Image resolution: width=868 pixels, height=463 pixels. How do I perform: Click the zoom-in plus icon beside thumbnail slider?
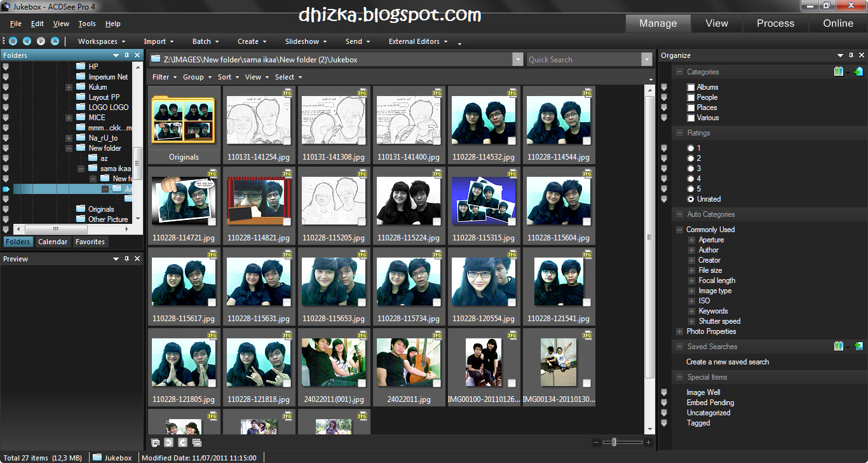click(x=648, y=442)
